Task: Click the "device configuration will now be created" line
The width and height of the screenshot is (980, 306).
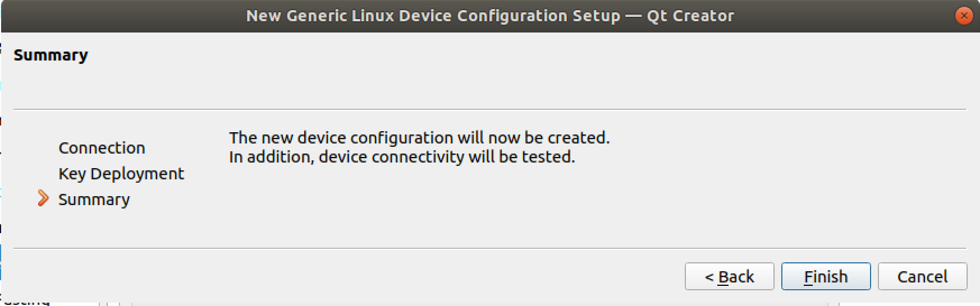Action: point(419,138)
